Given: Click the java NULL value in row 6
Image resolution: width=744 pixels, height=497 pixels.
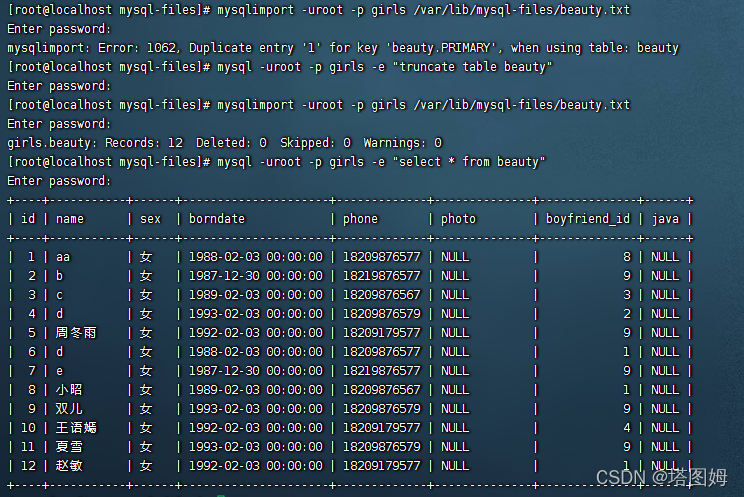Looking at the screenshot, I should coord(665,352).
